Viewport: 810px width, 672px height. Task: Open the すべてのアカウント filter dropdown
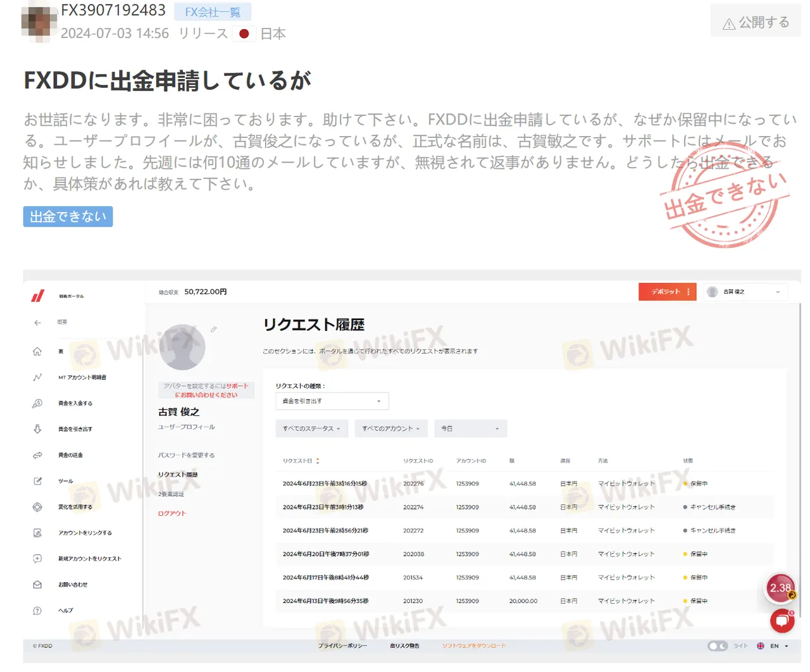(391, 428)
